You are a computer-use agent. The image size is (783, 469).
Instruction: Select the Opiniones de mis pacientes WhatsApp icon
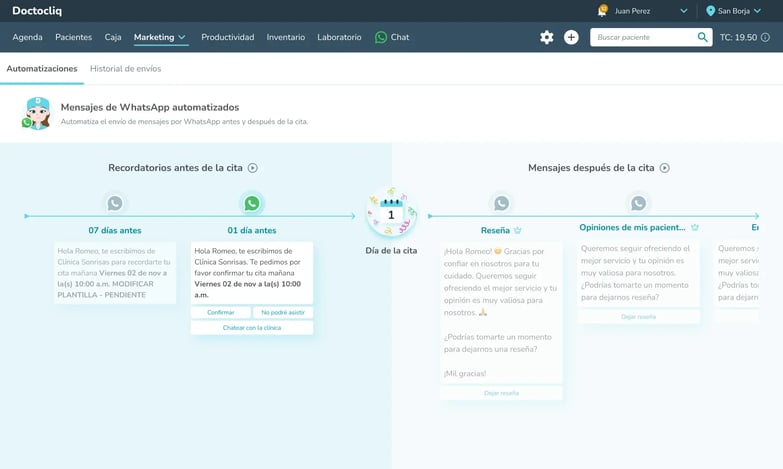(638, 203)
